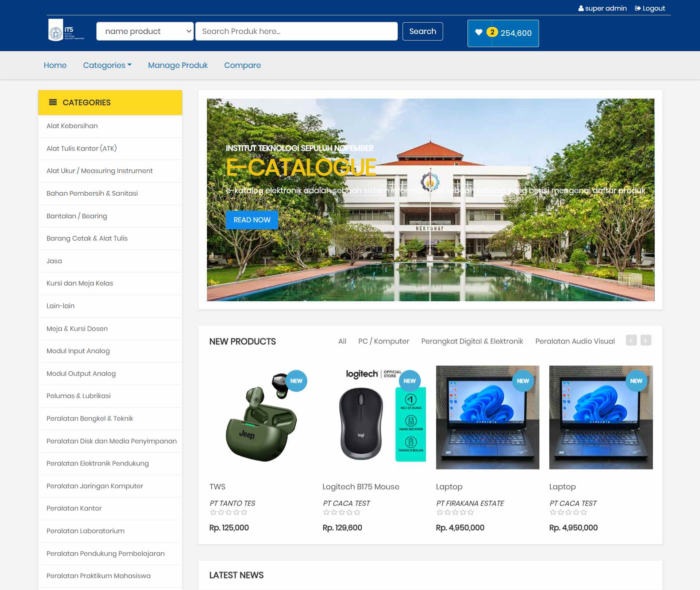Screen dimensions: 700x590
Task: Open the Jasa category
Action: [x=110, y=261]
